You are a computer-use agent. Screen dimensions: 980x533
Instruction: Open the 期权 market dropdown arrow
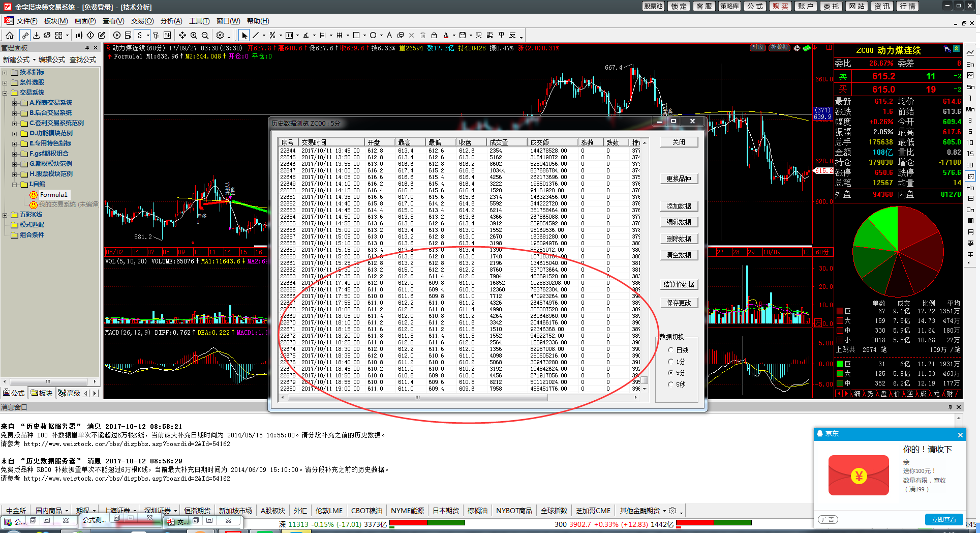(94, 511)
